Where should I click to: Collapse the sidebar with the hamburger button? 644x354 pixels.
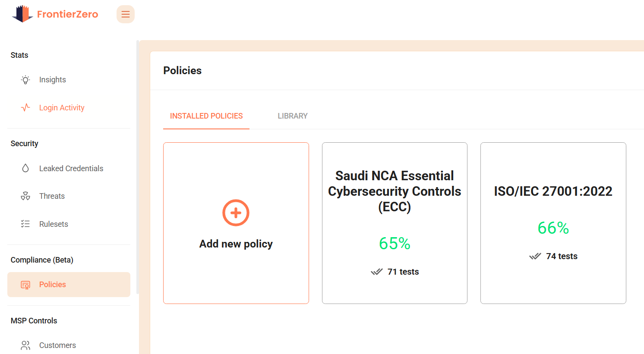(x=125, y=14)
